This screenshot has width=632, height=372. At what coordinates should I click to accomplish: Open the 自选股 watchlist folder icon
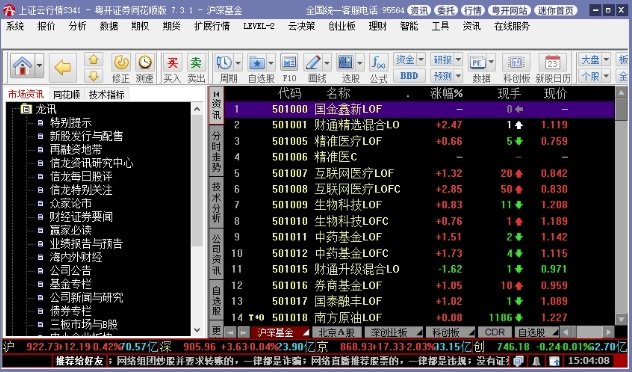257,63
